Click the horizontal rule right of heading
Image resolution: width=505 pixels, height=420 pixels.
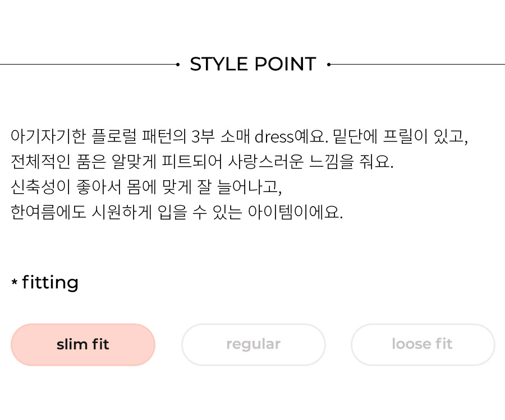(x=417, y=65)
